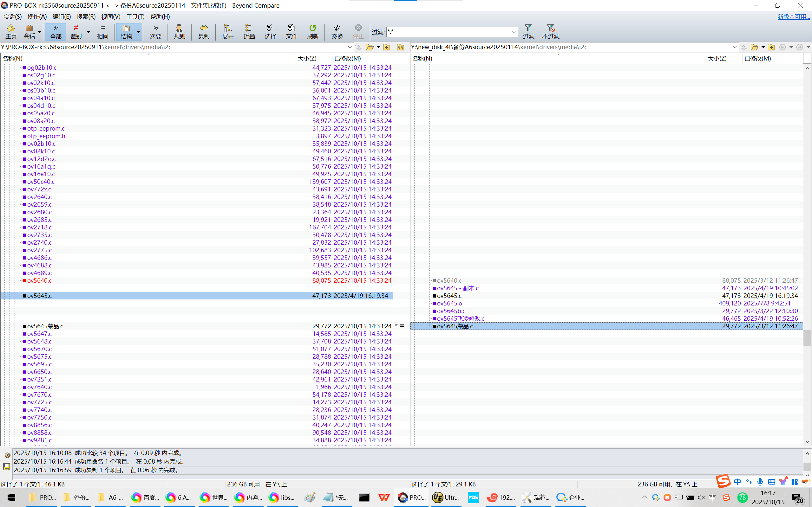Select ov5645.o file in right pane
This screenshot has width=812, height=507.
click(449, 303)
